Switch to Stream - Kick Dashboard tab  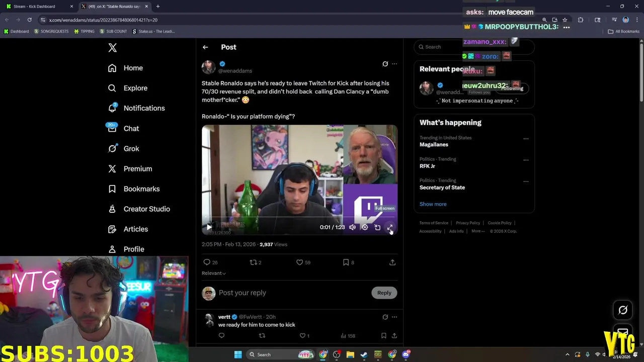(x=38, y=7)
